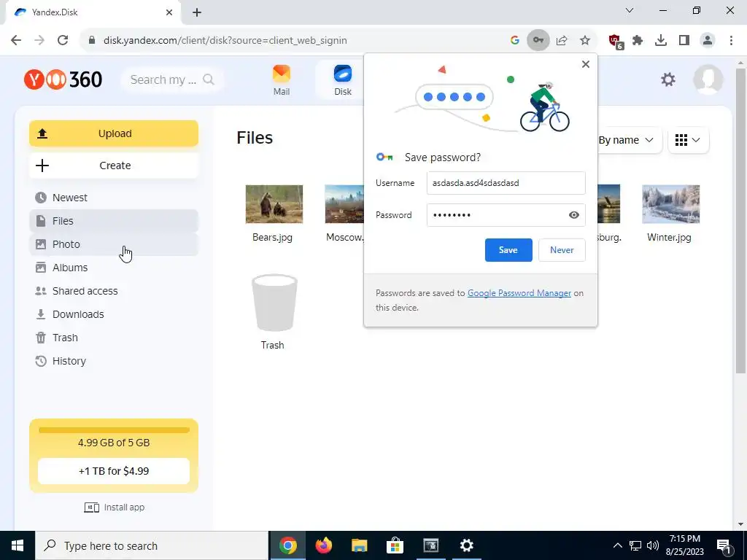Click the Yandex.Disk browser tab
This screenshot has height=560, width=747.
93,12
